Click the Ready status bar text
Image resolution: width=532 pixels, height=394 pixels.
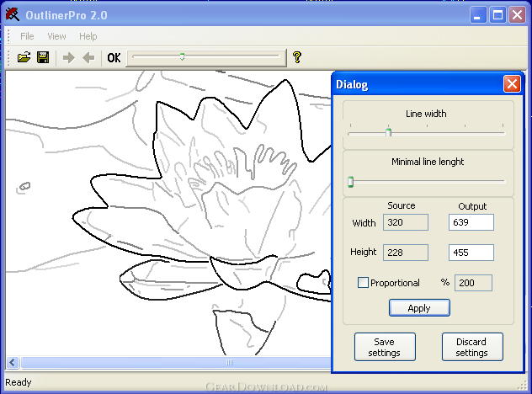point(19,382)
